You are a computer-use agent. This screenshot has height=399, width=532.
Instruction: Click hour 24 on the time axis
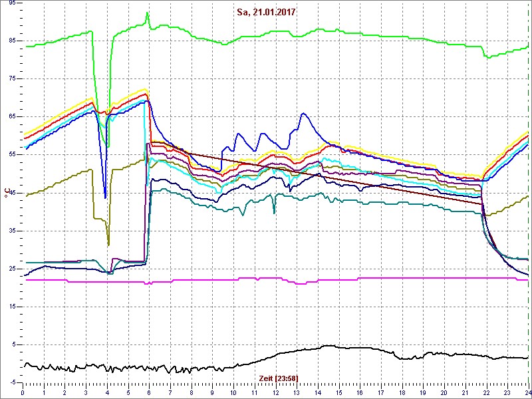tap(527, 392)
